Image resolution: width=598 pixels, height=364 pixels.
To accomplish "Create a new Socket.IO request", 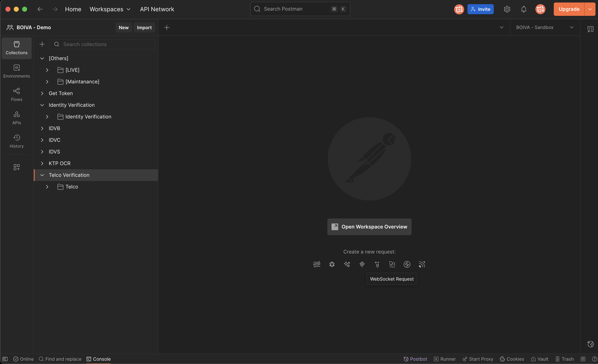I will click(x=407, y=264).
